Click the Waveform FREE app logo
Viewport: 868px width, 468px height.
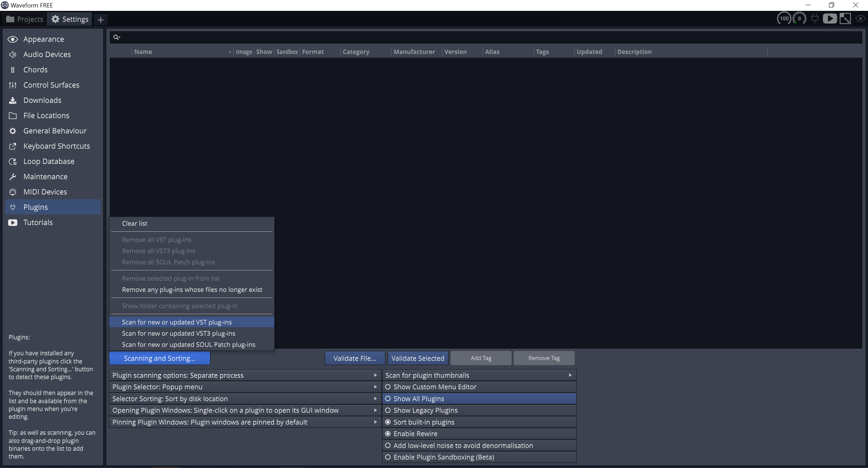tap(5, 5)
